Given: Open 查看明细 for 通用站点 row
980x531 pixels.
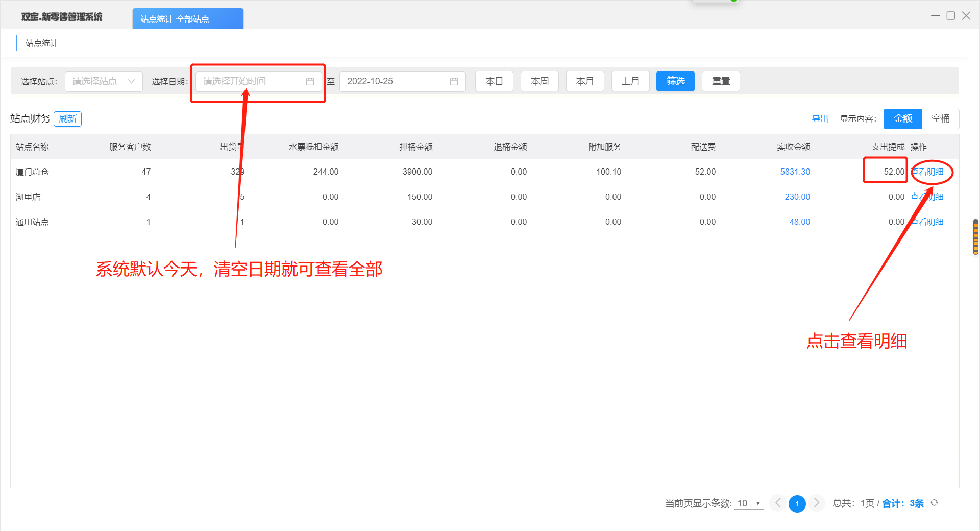Looking at the screenshot, I should click(x=928, y=222).
